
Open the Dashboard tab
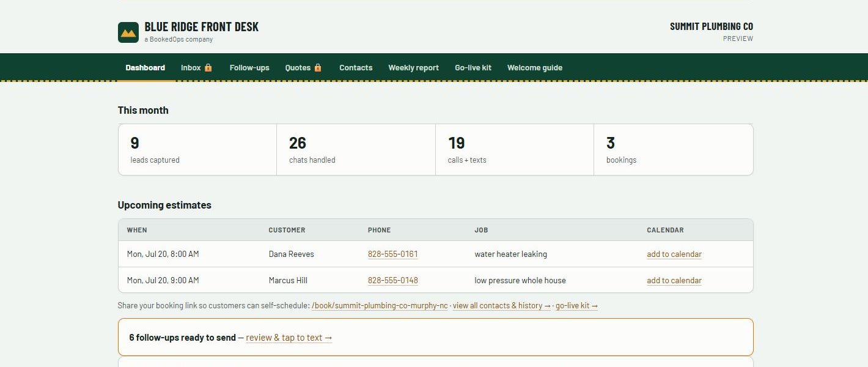pyautogui.click(x=145, y=68)
